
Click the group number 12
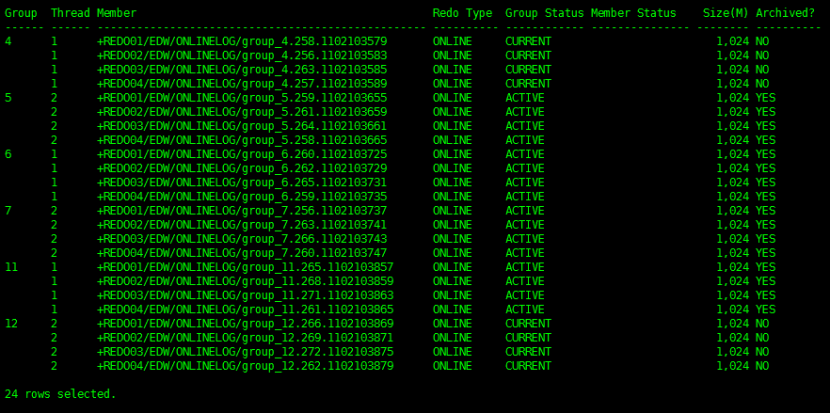tap(11, 324)
